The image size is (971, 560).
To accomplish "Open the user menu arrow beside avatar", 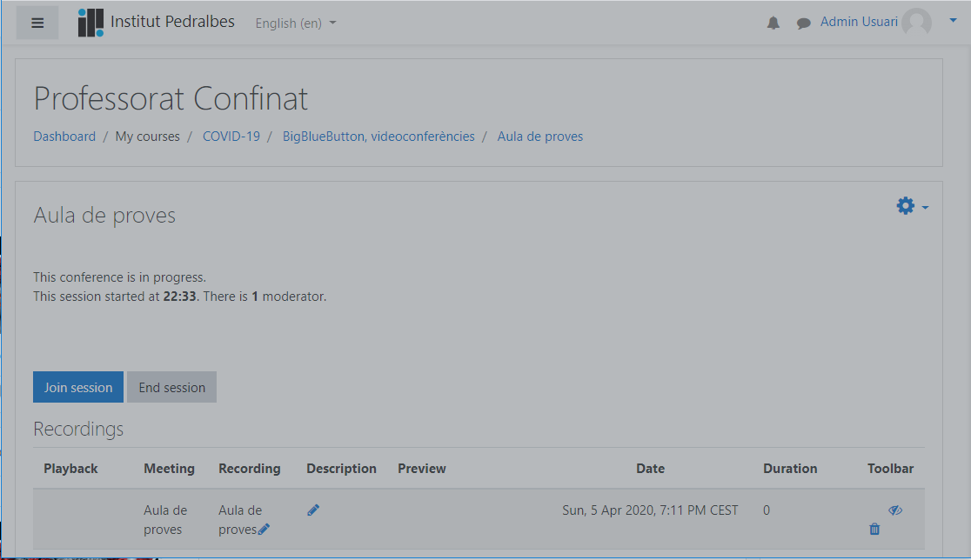I will click(953, 20).
